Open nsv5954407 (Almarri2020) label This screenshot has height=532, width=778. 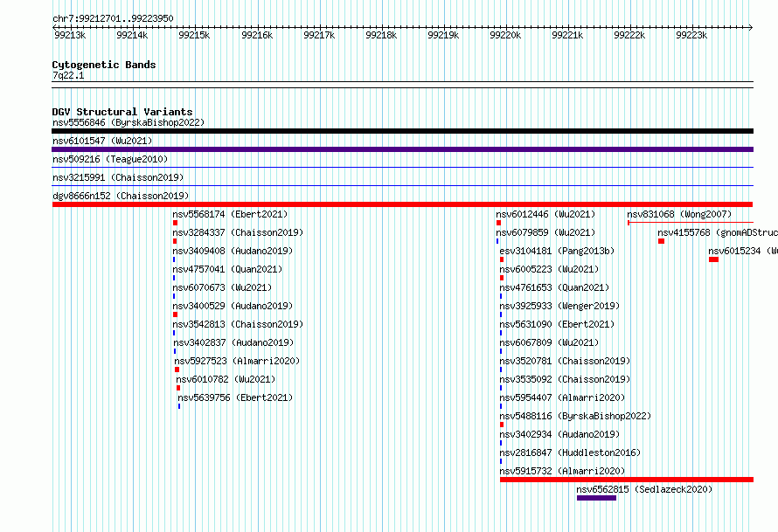[562, 397]
